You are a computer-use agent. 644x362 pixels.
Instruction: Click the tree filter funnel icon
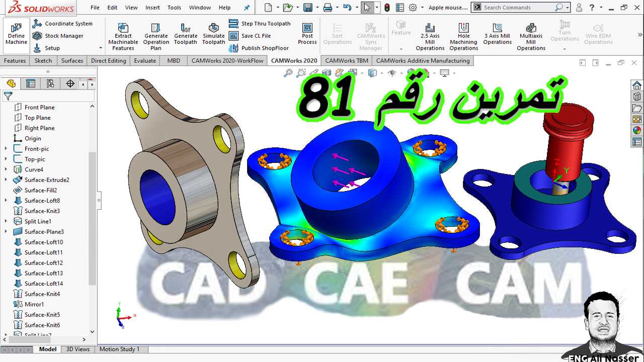8,96
